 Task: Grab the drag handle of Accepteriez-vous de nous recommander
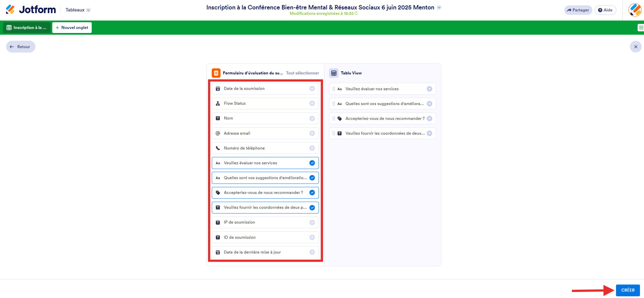click(x=333, y=119)
